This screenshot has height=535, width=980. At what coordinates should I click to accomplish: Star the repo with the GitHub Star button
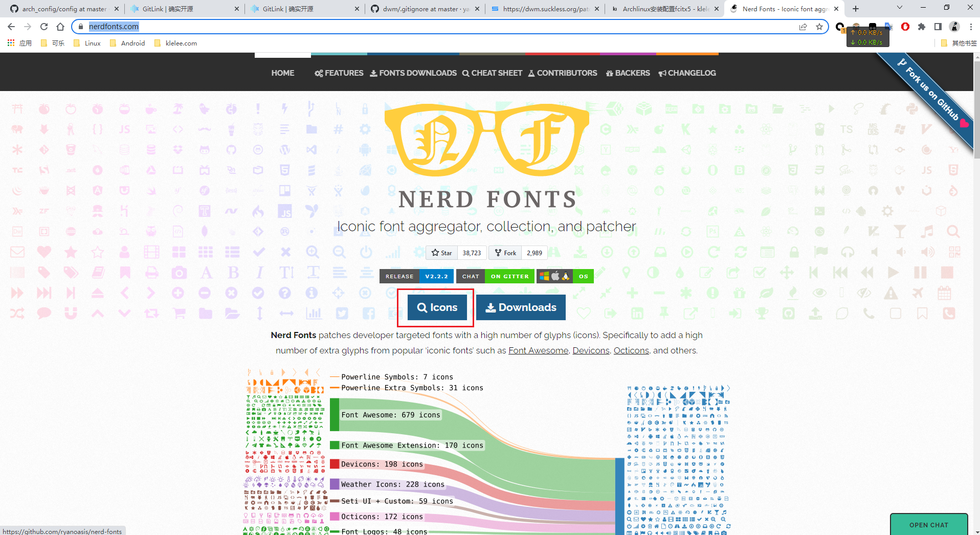[x=441, y=253]
